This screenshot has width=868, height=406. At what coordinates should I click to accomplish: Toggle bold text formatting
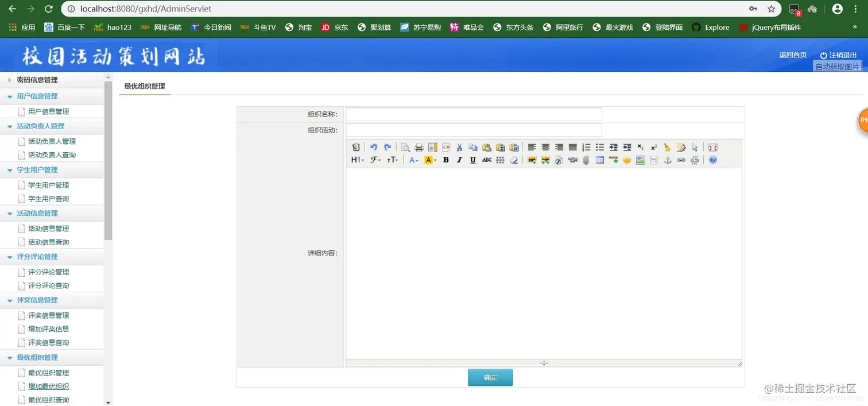coord(445,160)
